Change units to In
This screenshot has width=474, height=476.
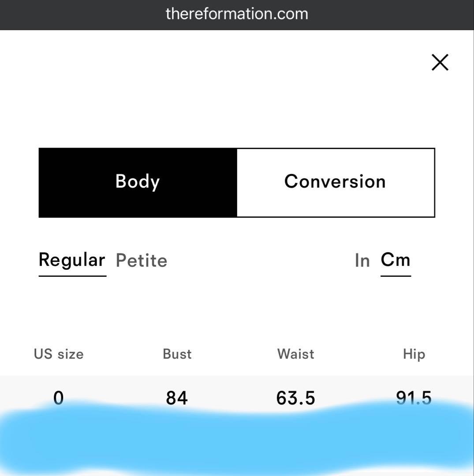click(362, 260)
